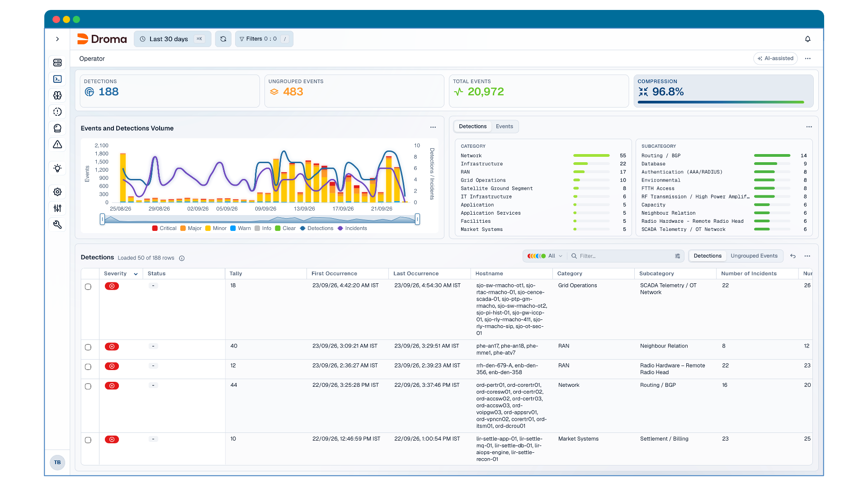868x488 pixels.
Task: Expand the sidebar with the chevron arrow
Action: point(57,39)
